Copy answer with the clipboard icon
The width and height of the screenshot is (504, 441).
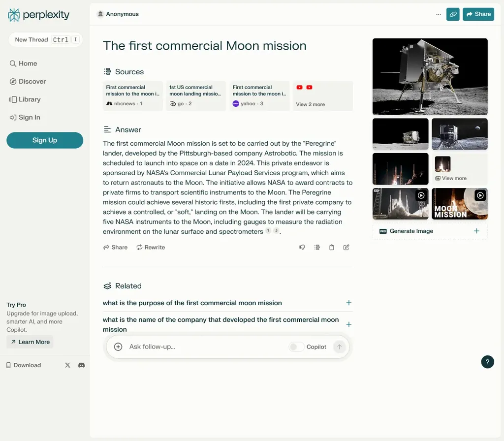(x=331, y=247)
